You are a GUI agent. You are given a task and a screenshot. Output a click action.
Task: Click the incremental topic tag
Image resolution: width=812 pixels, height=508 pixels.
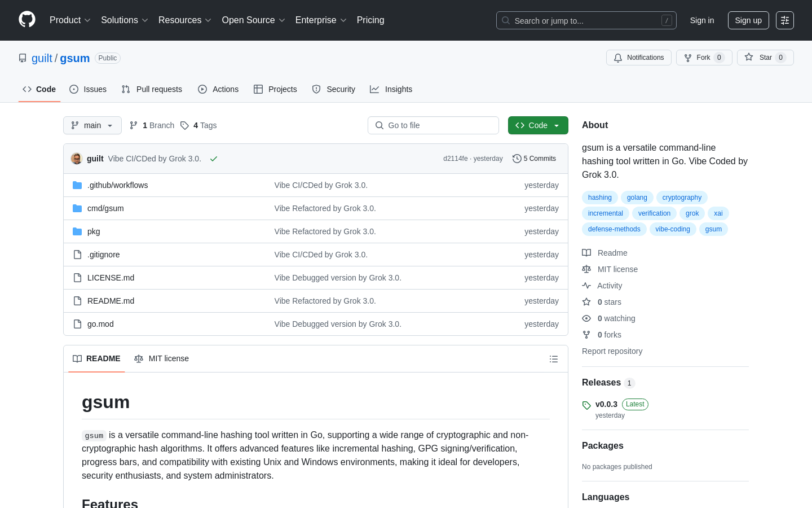[x=606, y=213]
